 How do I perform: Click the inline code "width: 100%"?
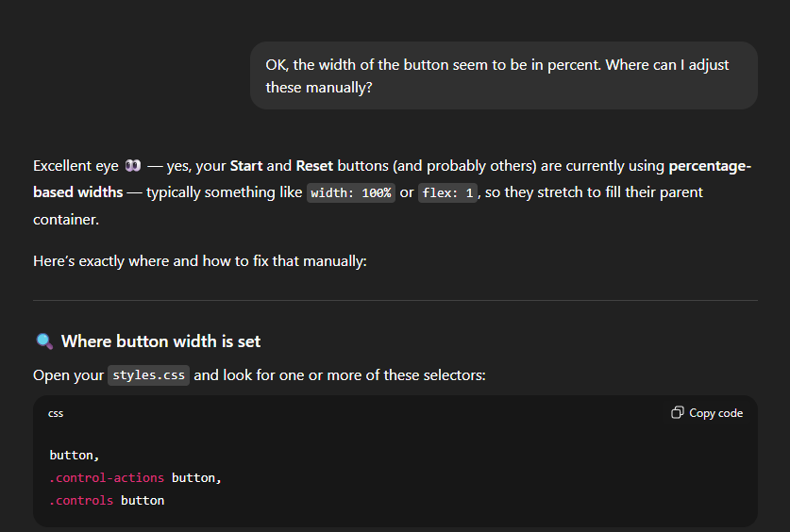pos(350,192)
